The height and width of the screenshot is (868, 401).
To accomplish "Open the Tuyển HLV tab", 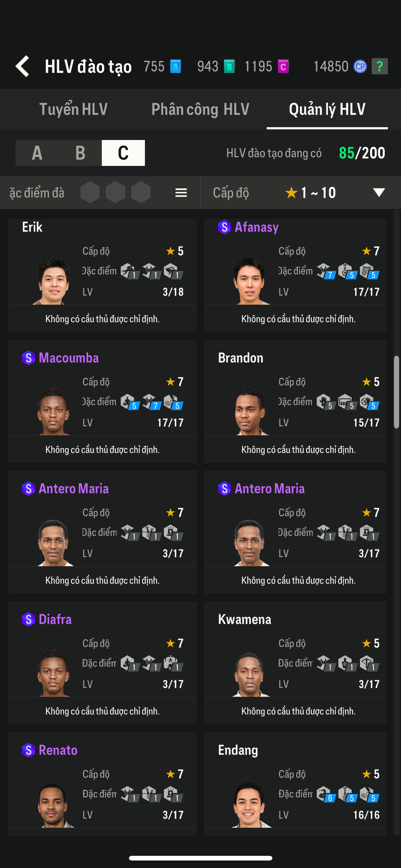I will (73, 109).
